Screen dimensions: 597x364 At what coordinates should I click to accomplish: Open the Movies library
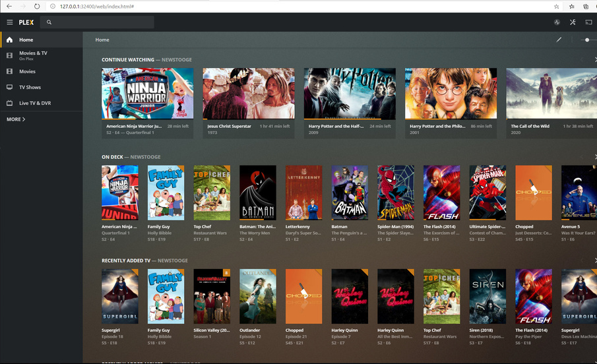pyautogui.click(x=42, y=71)
